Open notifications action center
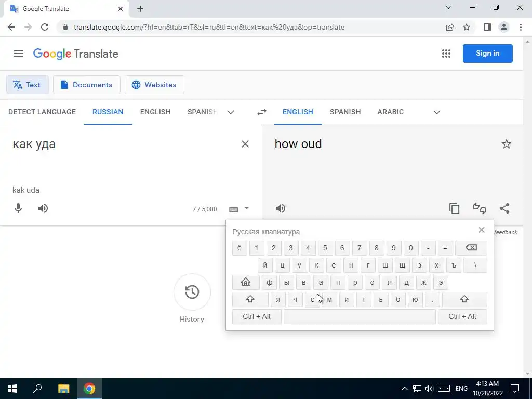The height and width of the screenshot is (399, 532). 515,389
